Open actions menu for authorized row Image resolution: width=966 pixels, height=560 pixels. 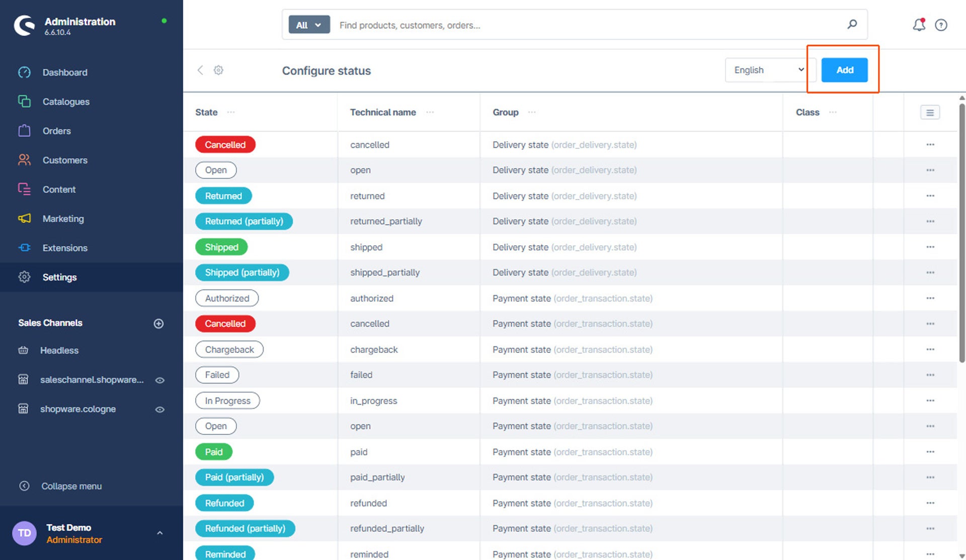click(930, 298)
